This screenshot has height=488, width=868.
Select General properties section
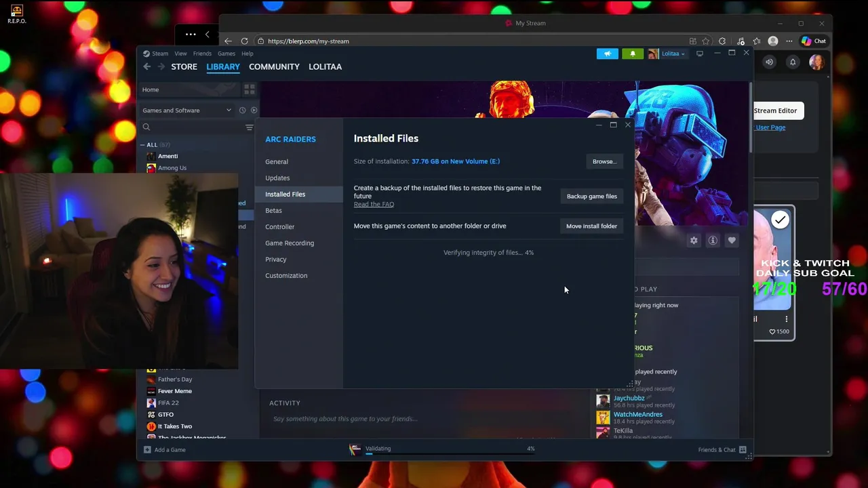[x=298, y=162]
